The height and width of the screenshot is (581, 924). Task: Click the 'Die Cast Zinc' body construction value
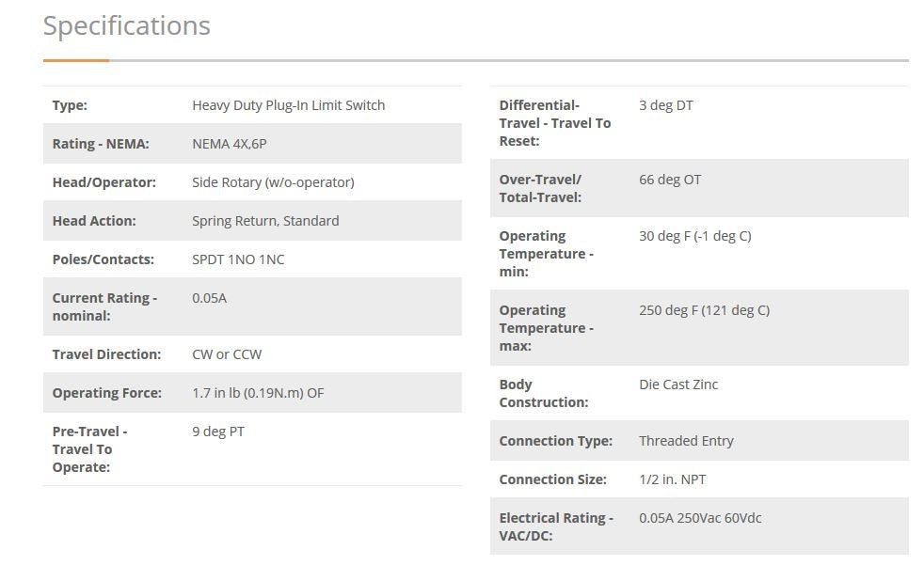pos(678,385)
